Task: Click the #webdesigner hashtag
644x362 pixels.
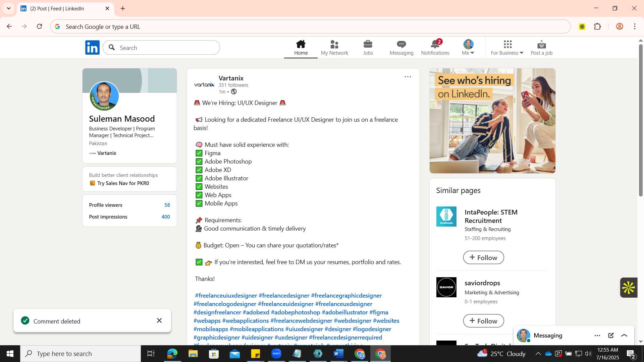Action: click(353, 321)
